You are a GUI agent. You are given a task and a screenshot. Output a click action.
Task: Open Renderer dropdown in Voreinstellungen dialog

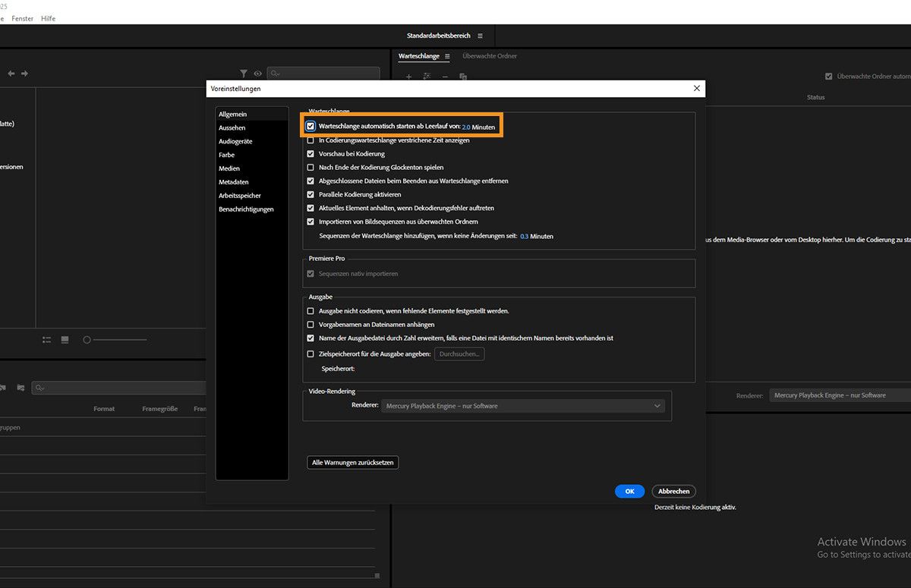click(522, 406)
